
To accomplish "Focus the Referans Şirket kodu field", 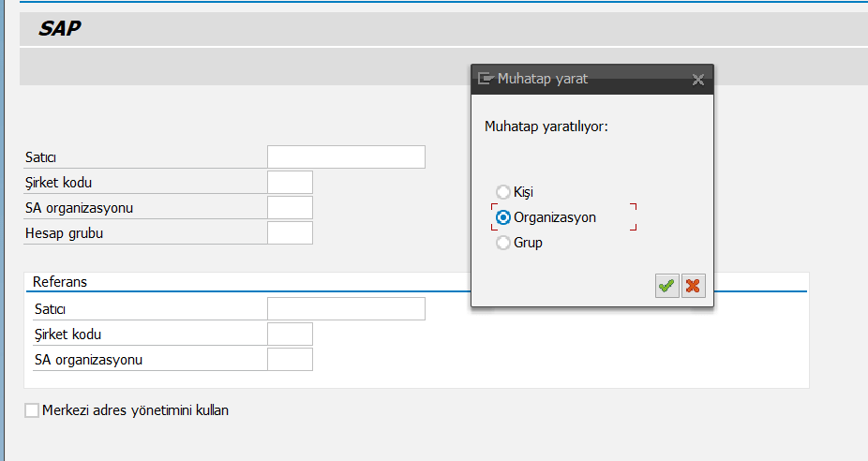I will pos(290,334).
